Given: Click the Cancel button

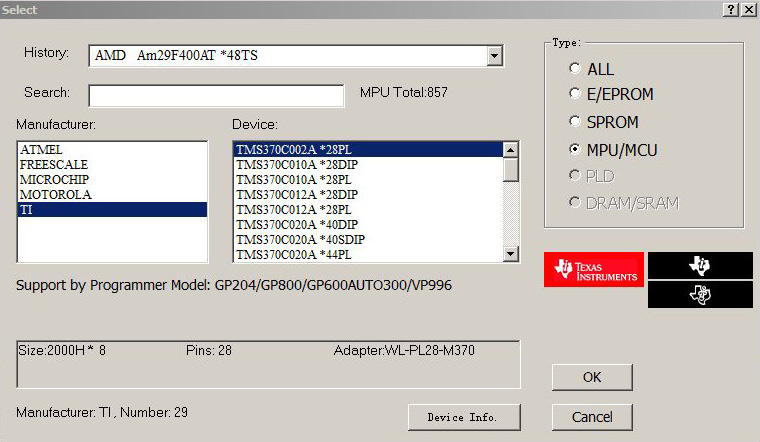Looking at the screenshot, I should click(x=592, y=417).
